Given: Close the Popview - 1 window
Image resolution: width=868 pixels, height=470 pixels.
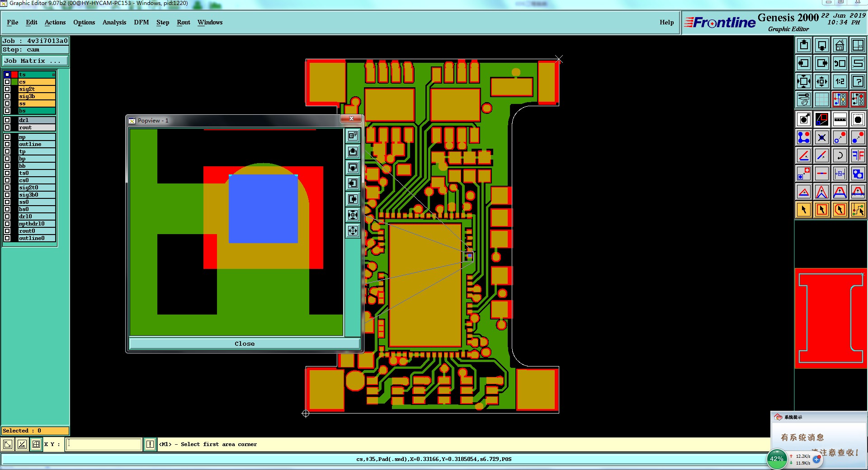Looking at the screenshot, I should click(x=351, y=119).
